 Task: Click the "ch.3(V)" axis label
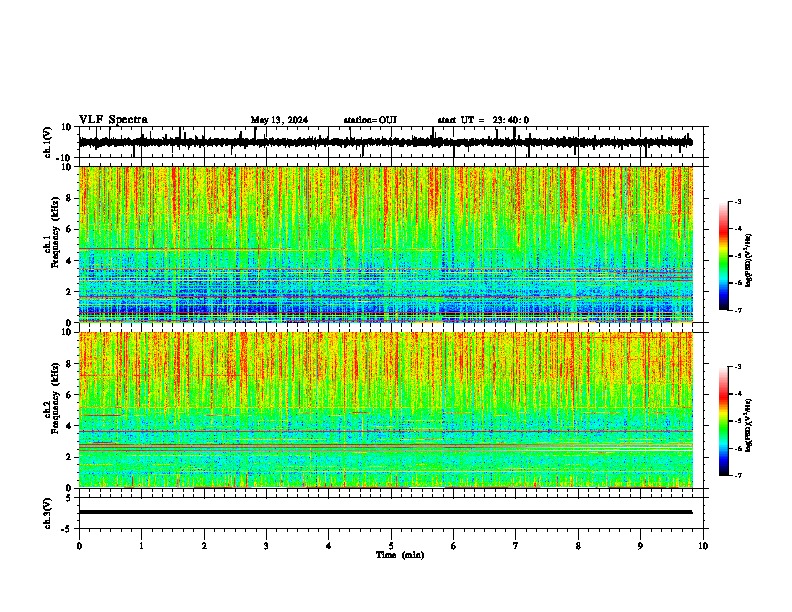pos(48,513)
